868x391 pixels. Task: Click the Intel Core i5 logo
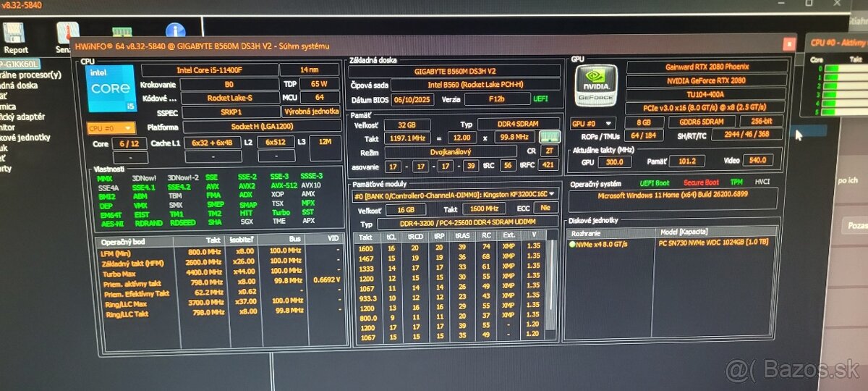coord(111,88)
